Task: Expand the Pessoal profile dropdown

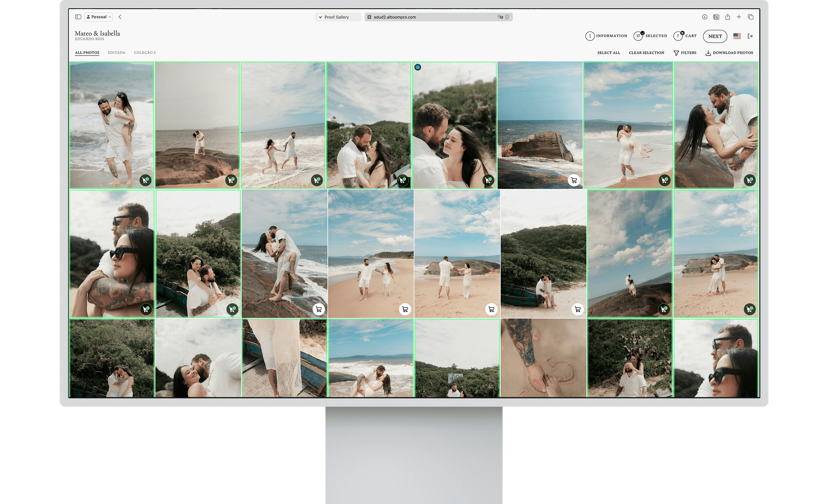Action: [x=99, y=17]
